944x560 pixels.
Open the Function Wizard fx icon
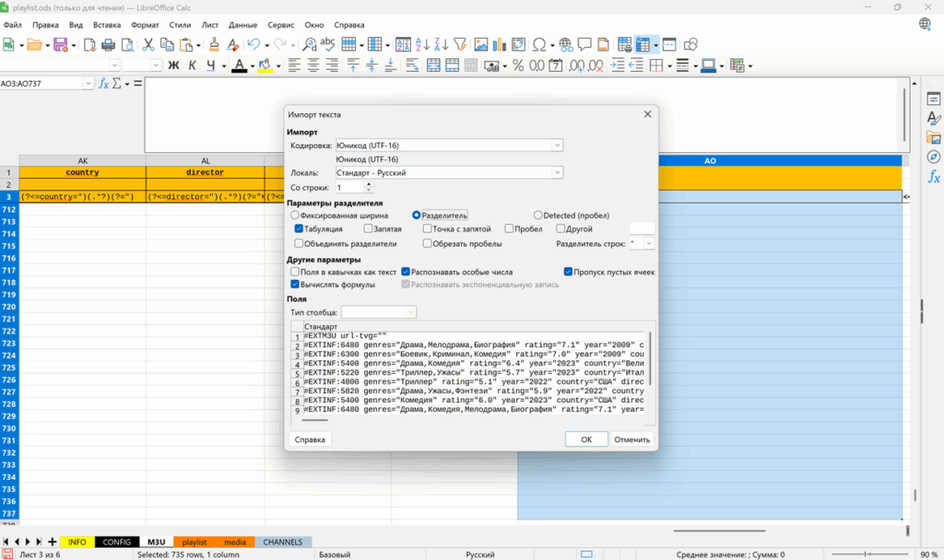(104, 83)
